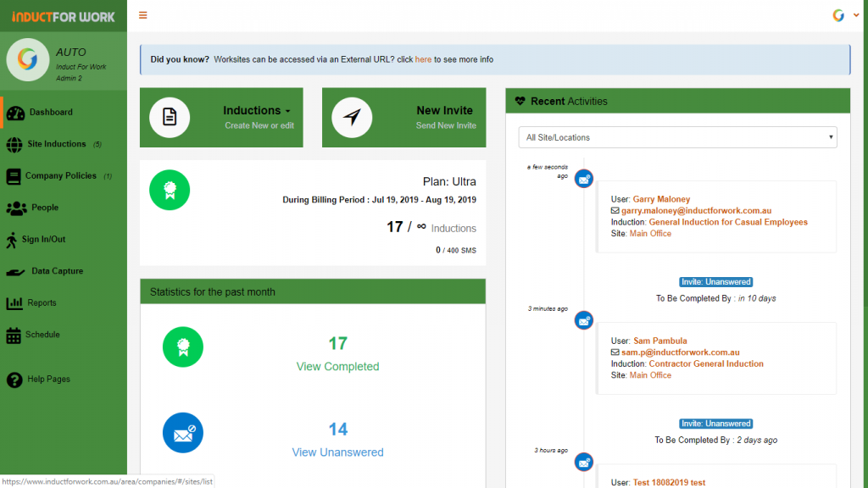Click Test 18082019 activity envelope icon
The image size is (868, 488).
(583, 462)
